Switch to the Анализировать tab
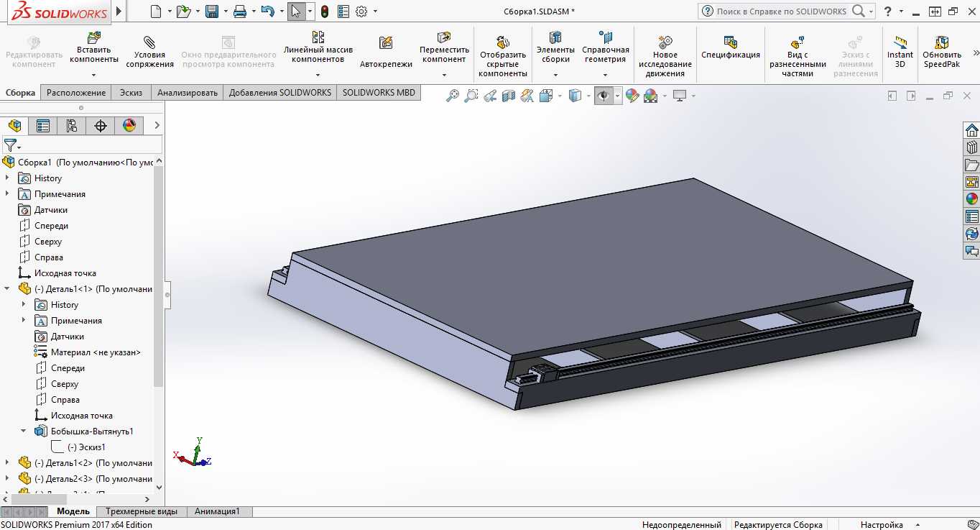The image size is (980, 530). 187,92
